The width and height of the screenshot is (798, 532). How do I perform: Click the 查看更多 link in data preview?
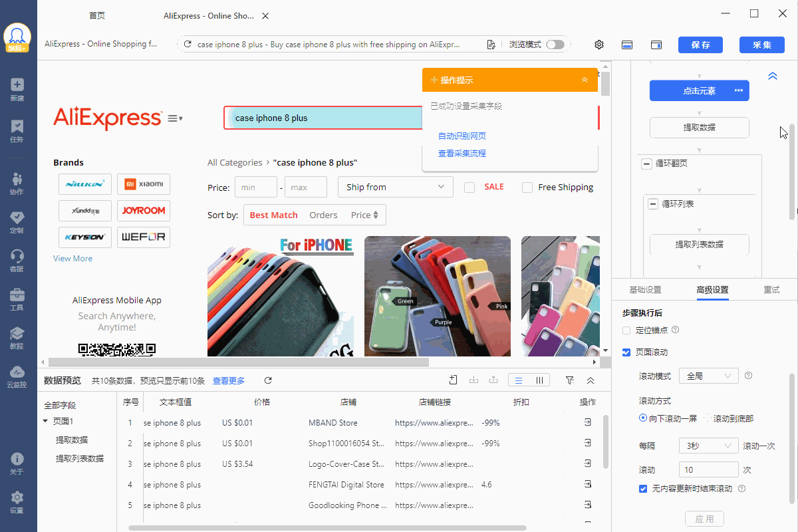point(229,381)
